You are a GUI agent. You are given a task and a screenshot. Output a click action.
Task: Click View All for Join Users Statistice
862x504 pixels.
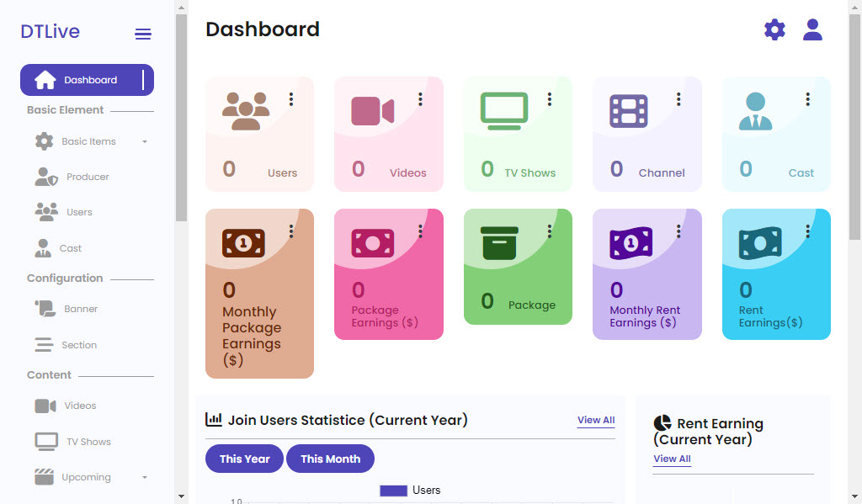pyautogui.click(x=596, y=421)
